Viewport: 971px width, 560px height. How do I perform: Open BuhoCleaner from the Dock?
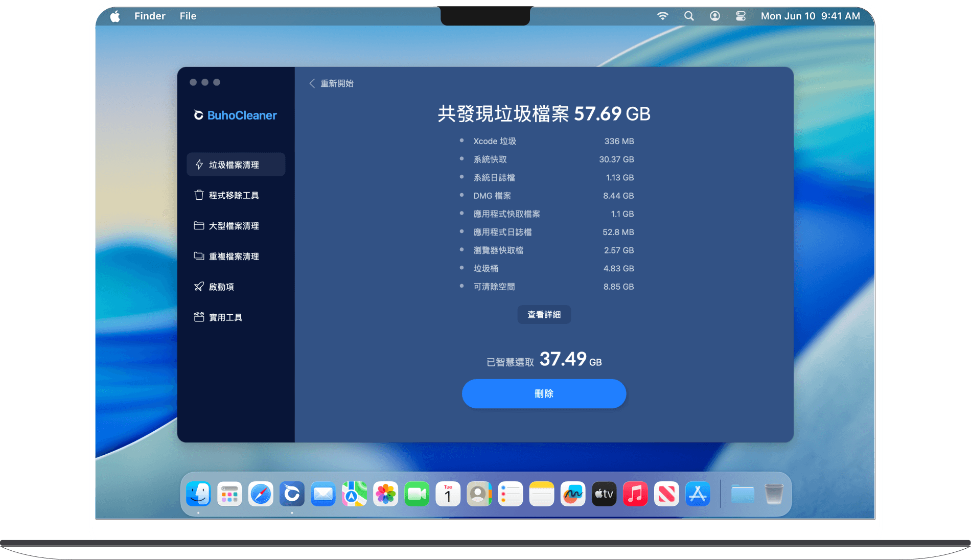[292, 494]
